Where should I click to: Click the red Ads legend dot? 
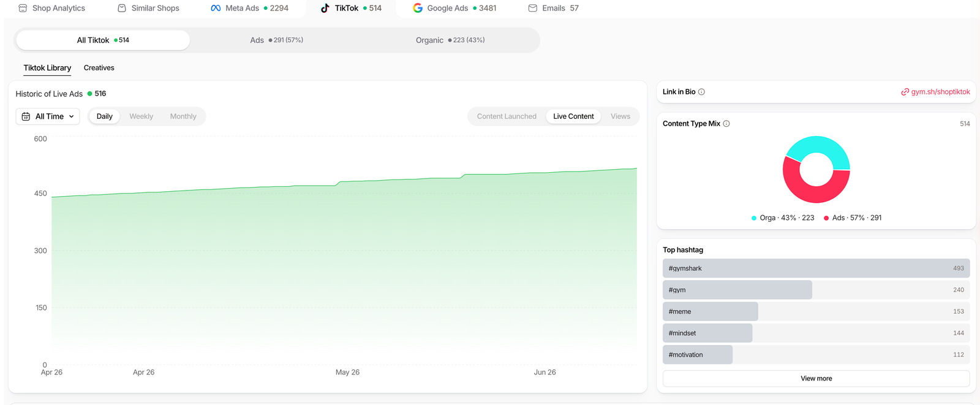[826, 218]
